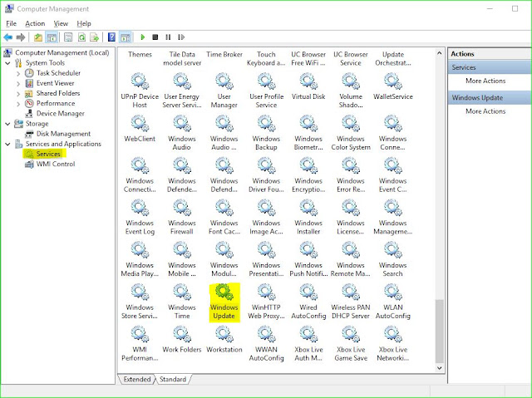
Task: Select Services in the console tree
Action: (48, 154)
